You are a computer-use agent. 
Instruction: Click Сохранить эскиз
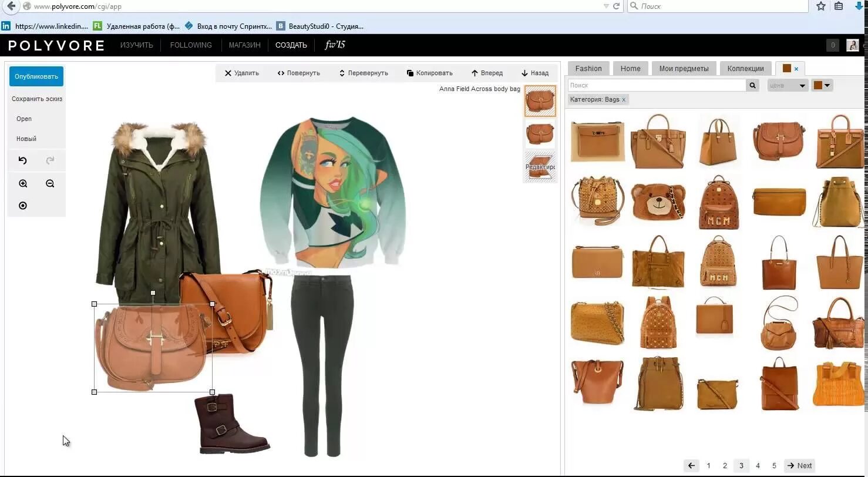point(37,99)
